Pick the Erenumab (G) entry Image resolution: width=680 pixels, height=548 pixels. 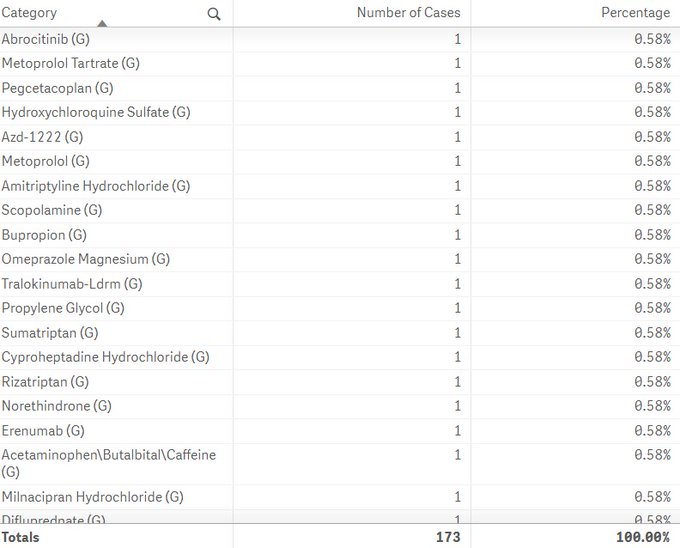43,431
